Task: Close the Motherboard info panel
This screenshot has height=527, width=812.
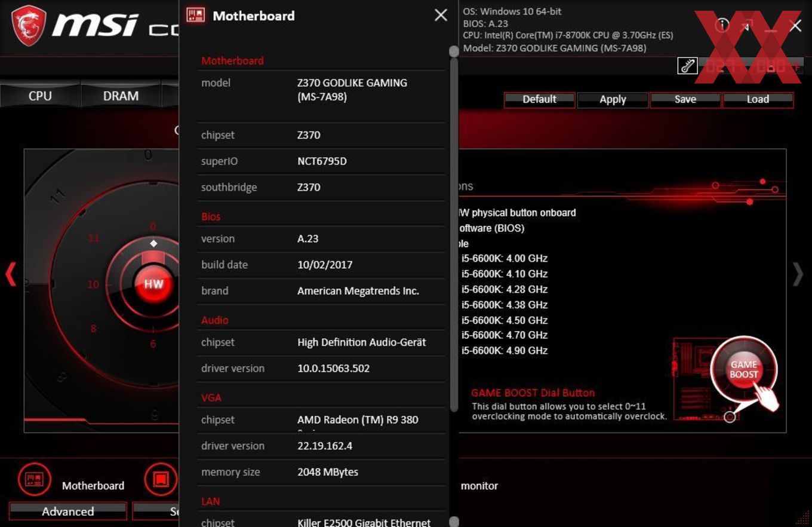Action: pos(441,16)
